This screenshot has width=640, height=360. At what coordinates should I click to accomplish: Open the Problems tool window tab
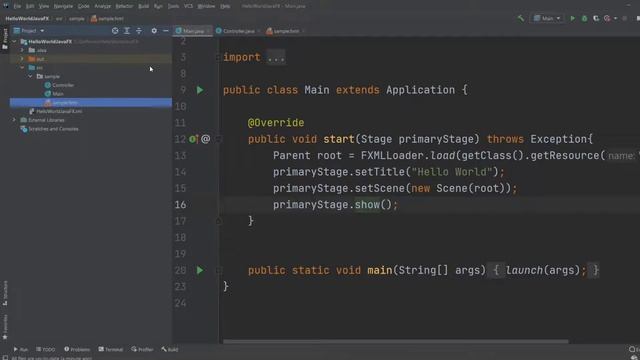pos(77,349)
